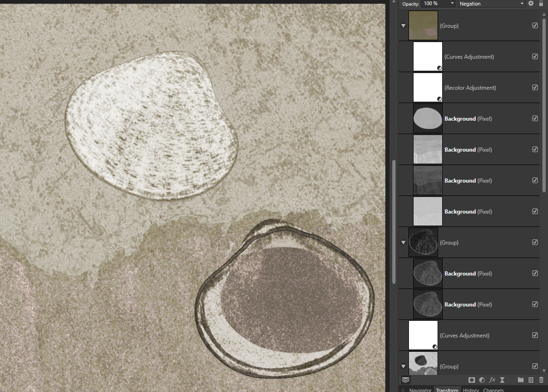Screen dimensions: 548x392
Task: Delete the selected layer with trash icon
Action: 541,380
